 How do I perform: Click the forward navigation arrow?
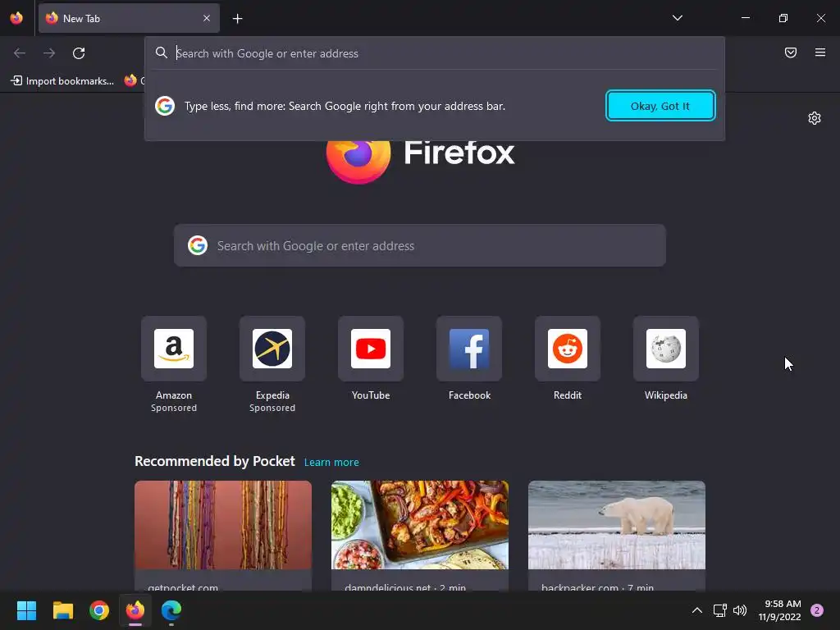point(49,53)
